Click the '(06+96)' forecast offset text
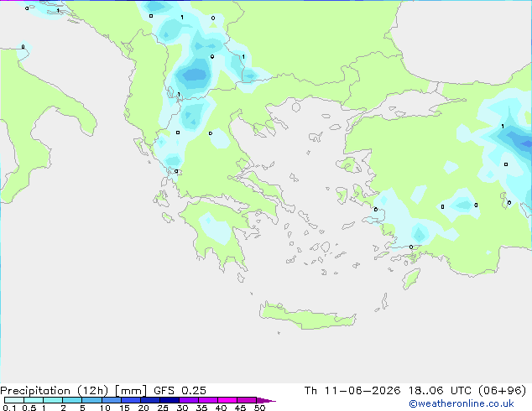The image size is (532, 411). (502, 391)
